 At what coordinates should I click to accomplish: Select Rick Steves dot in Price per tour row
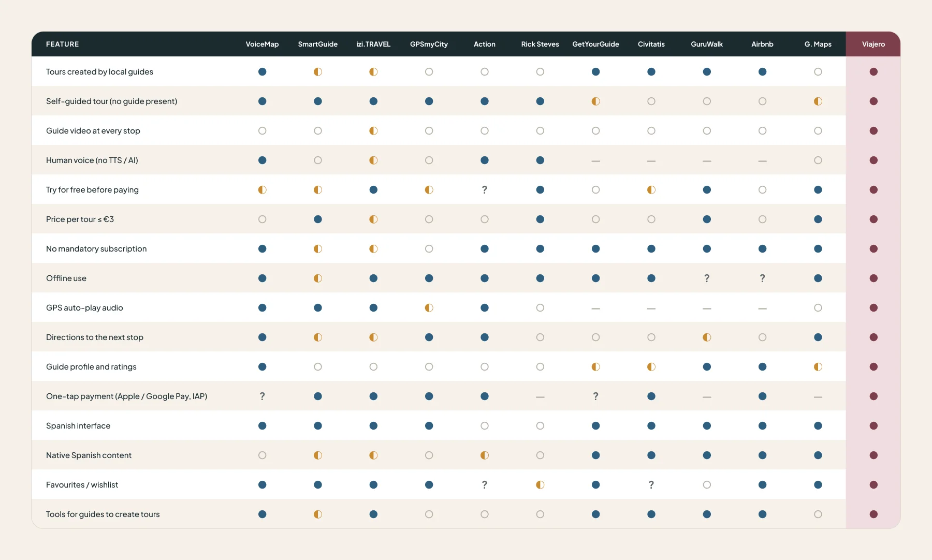pos(540,219)
